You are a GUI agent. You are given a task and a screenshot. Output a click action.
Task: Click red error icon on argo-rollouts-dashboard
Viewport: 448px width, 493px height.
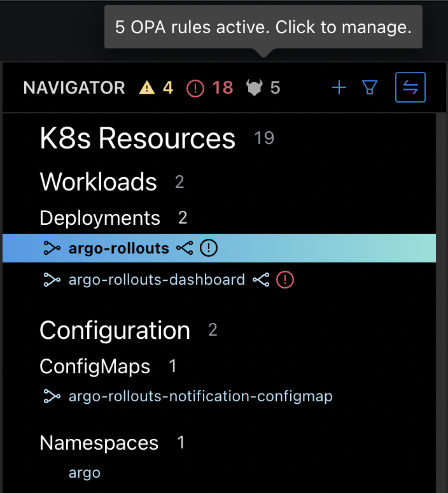pos(285,280)
